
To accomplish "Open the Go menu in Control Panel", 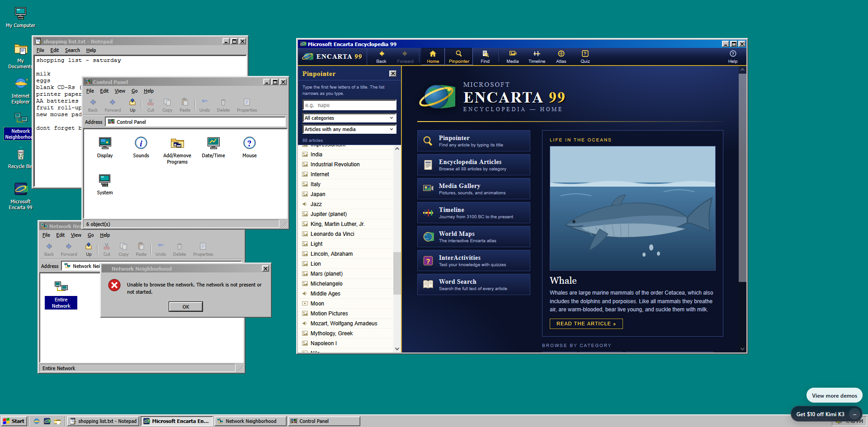I will click(x=134, y=91).
